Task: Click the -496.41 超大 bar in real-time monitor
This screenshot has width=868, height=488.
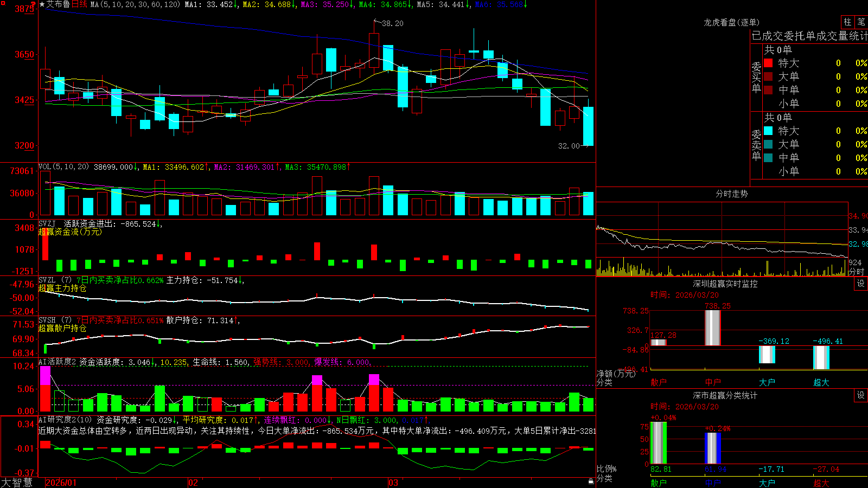Action: pos(821,357)
